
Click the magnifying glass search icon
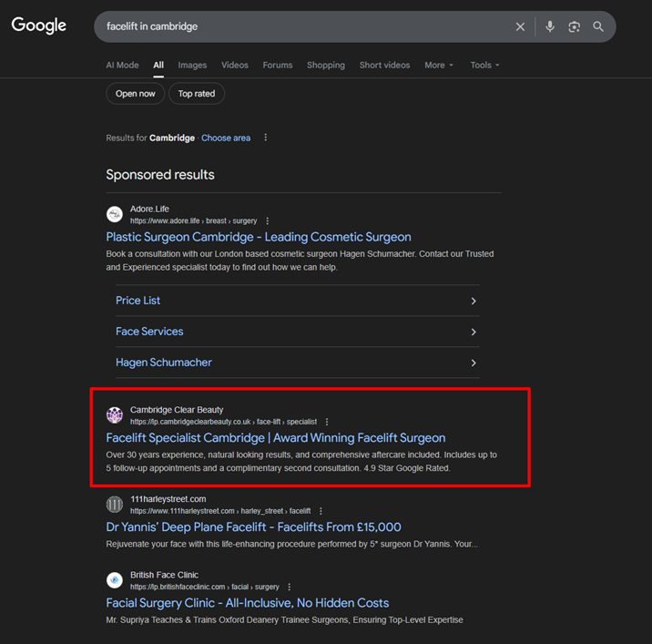point(598,26)
